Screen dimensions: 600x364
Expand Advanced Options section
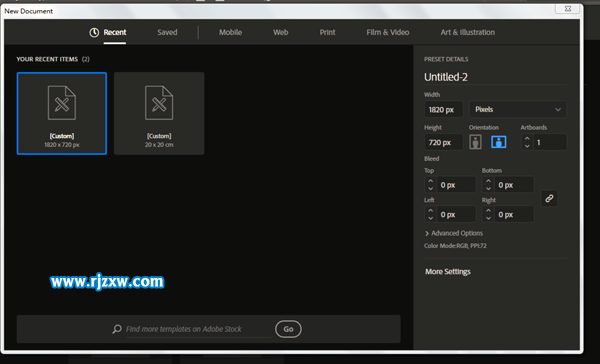[x=454, y=233]
